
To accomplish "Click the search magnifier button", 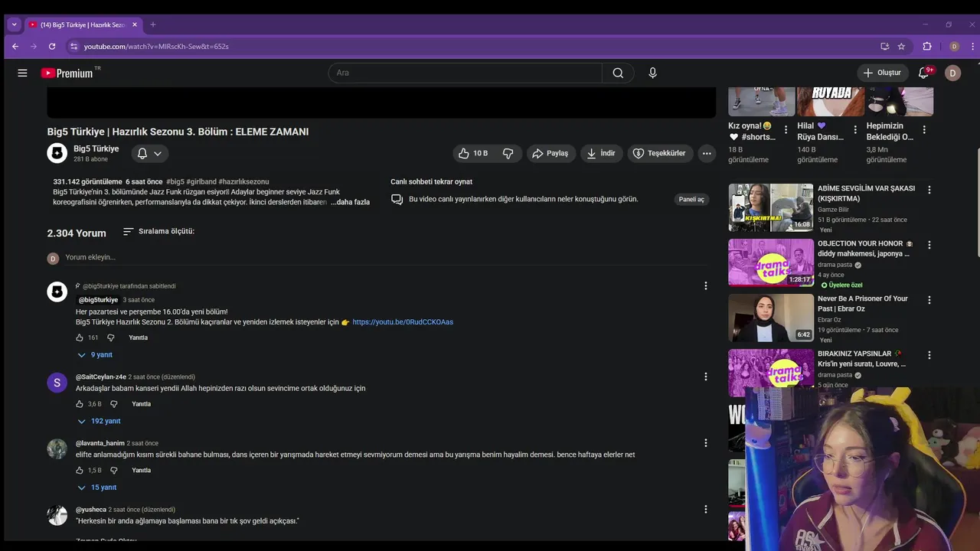I will pos(618,73).
